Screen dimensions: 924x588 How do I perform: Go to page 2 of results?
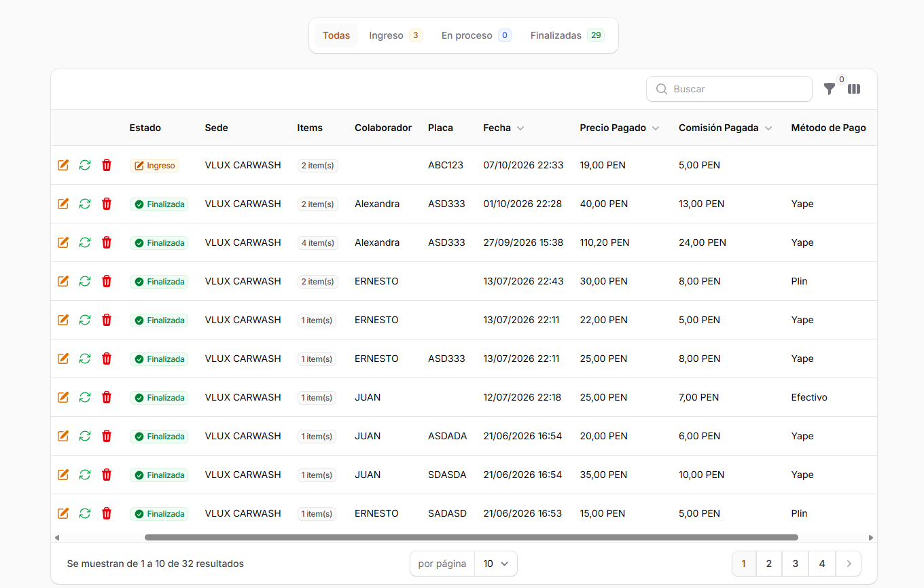(x=769, y=564)
